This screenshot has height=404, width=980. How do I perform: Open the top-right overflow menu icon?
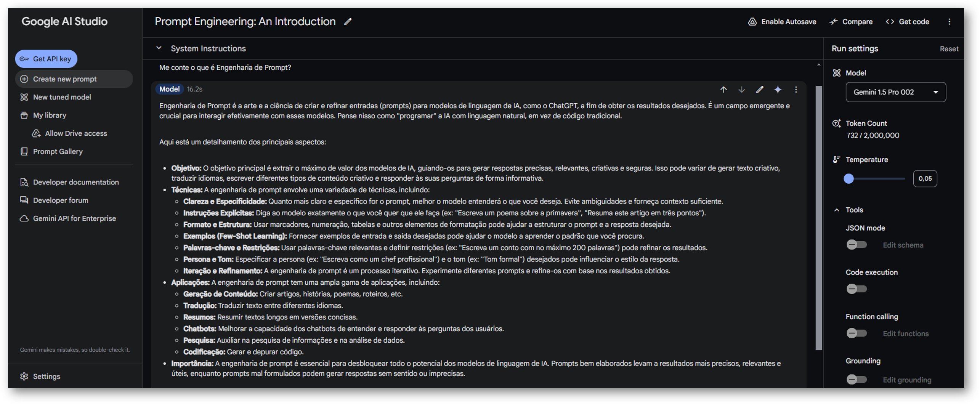point(949,22)
